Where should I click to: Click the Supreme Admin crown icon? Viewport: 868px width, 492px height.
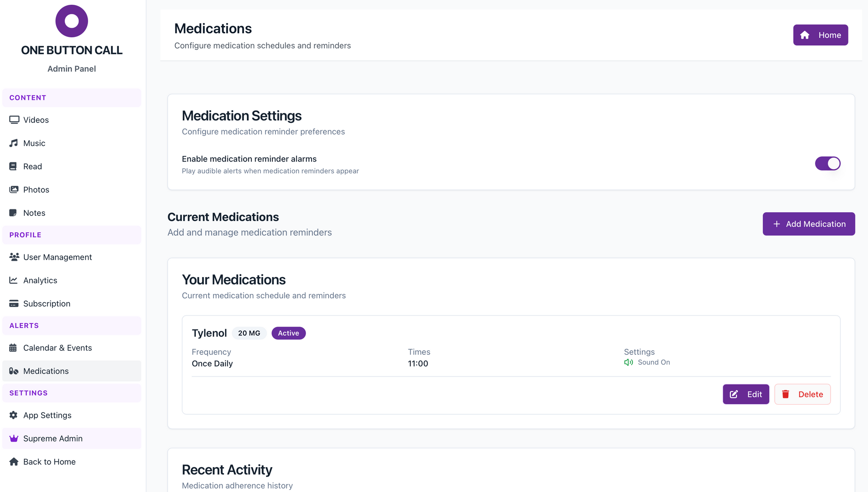point(14,439)
